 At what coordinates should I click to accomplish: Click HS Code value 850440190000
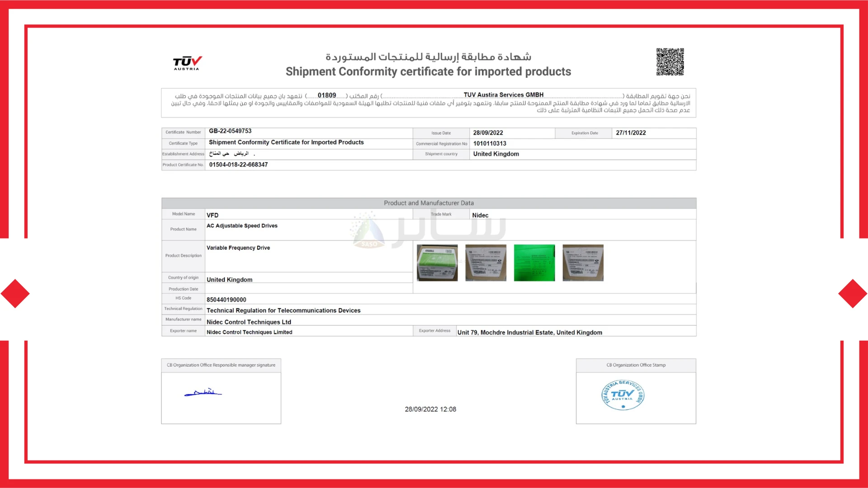226,300
